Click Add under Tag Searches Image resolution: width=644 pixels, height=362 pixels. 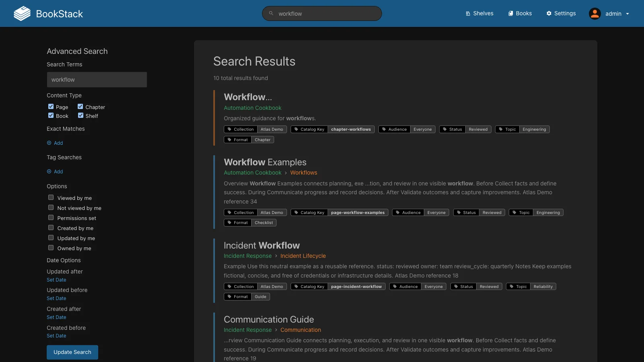pos(55,171)
